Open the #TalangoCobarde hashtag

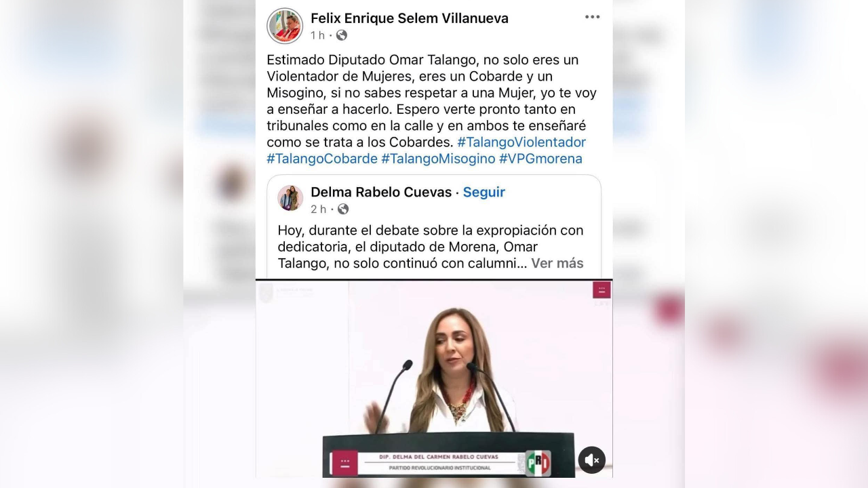click(322, 159)
